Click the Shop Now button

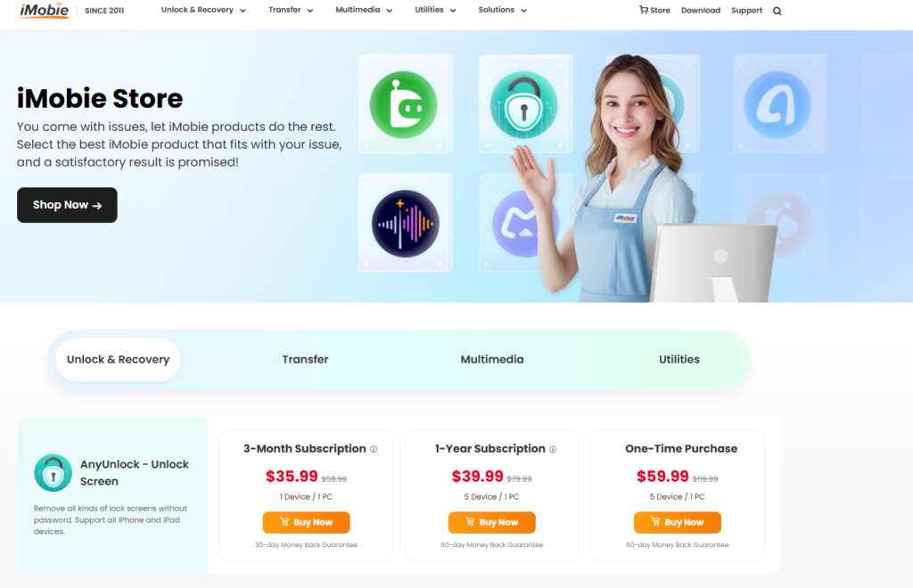pos(67,205)
